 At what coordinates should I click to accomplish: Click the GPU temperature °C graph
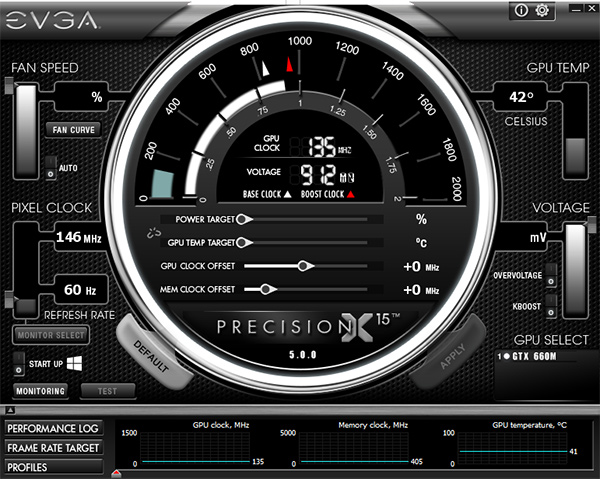click(x=512, y=448)
